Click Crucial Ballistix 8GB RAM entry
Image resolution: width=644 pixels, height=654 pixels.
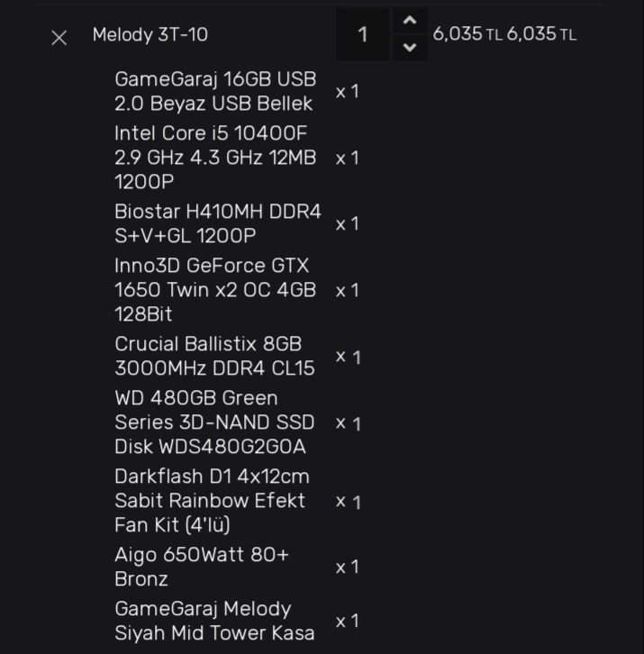(x=214, y=356)
